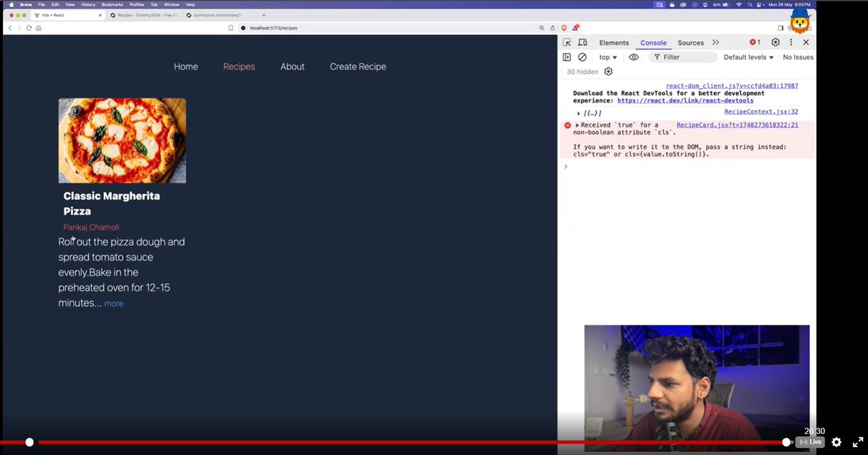
Task: Click the error count badge in DevTools
Action: (754, 42)
